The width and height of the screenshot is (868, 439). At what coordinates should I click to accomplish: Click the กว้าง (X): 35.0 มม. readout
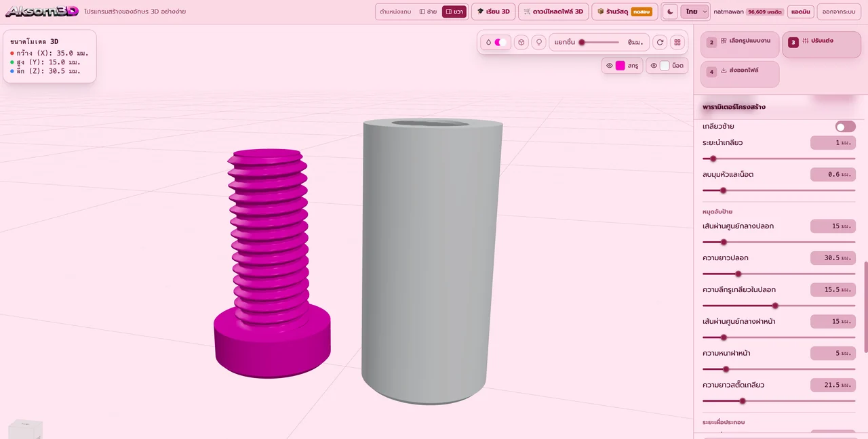50,53
